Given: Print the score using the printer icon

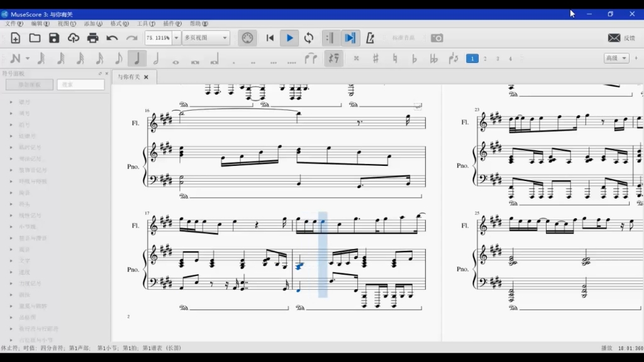Looking at the screenshot, I should pos(92,38).
